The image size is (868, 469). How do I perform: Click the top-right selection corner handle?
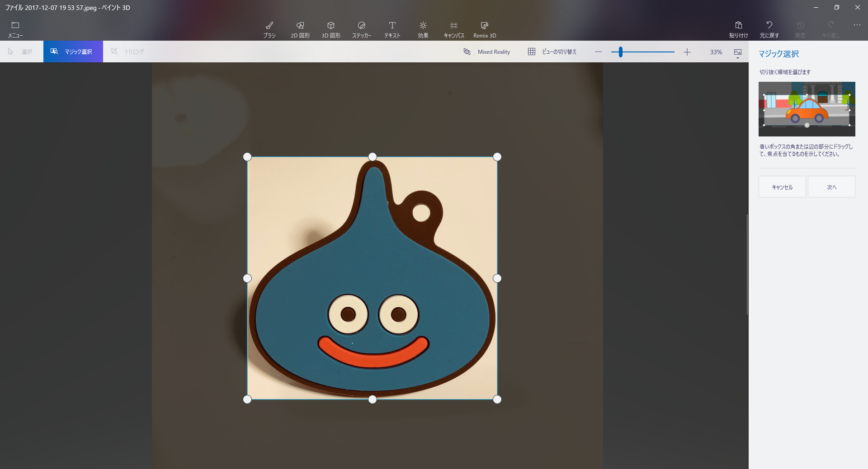pos(497,157)
